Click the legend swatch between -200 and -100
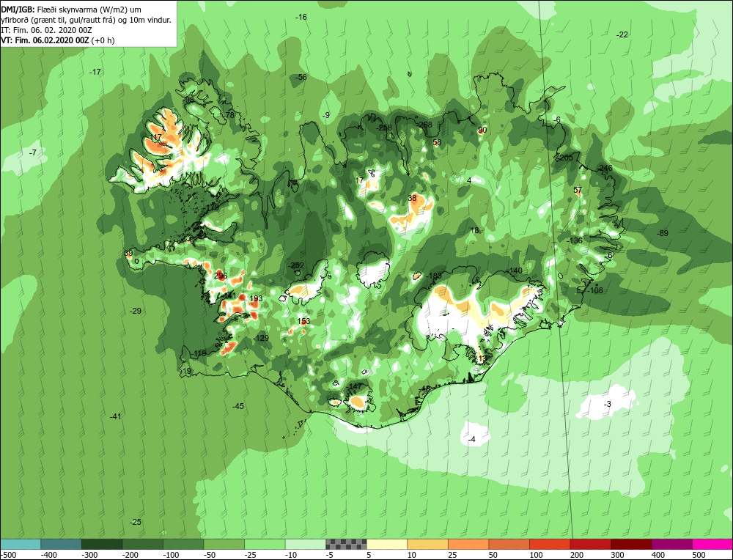733x560 pixels. (142, 544)
